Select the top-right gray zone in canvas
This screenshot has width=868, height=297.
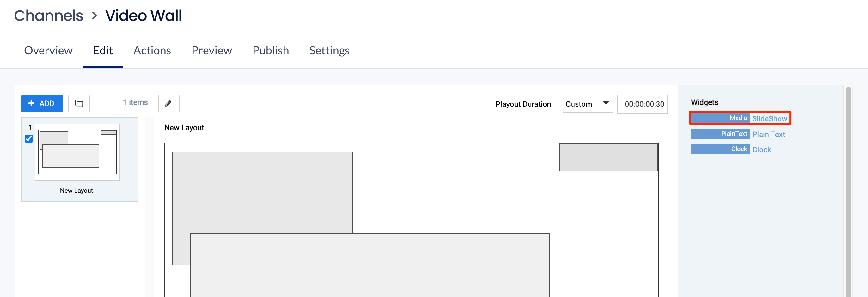pyautogui.click(x=608, y=157)
